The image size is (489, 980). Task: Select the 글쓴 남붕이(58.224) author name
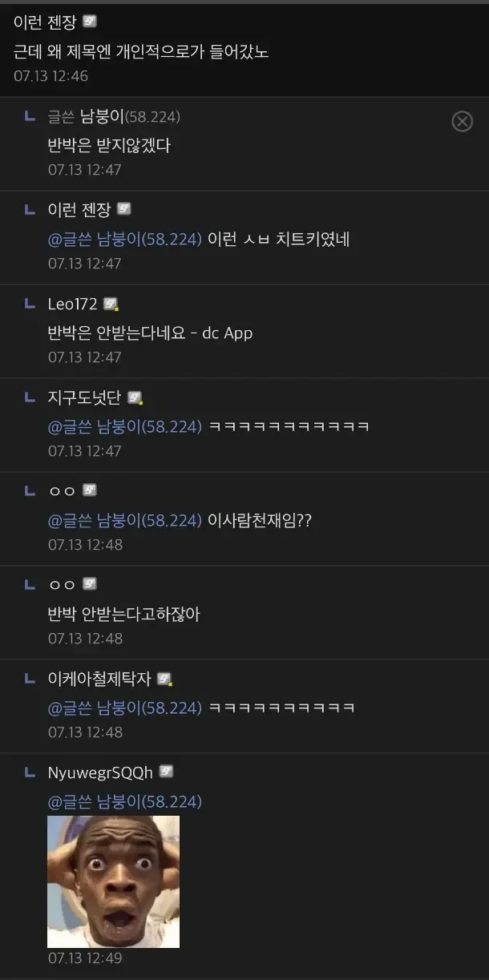(114, 117)
